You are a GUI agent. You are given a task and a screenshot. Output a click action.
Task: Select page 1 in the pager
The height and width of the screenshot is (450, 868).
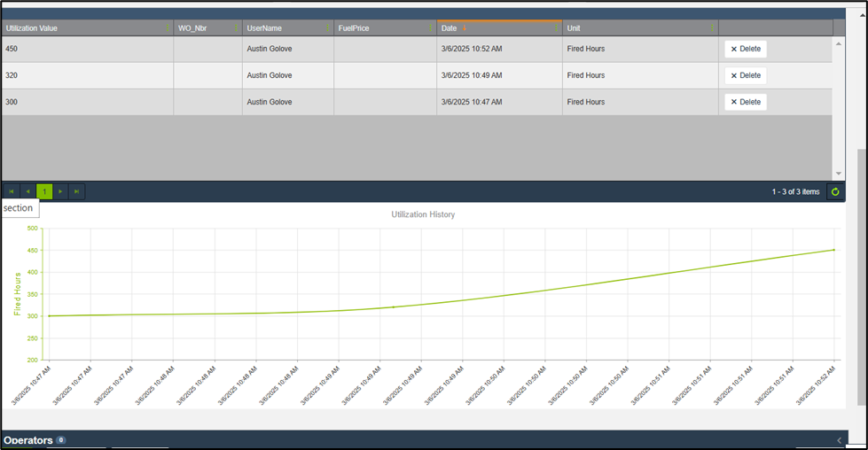pos(44,191)
